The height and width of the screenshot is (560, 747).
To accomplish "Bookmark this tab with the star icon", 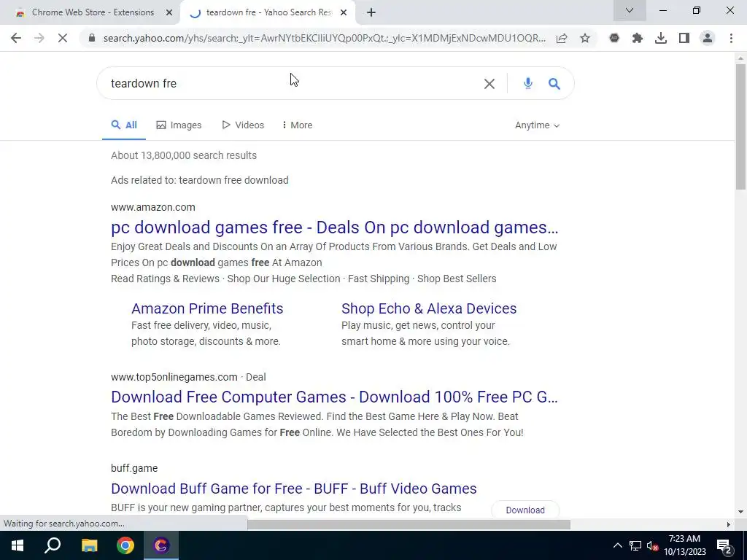I will click(x=585, y=38).
